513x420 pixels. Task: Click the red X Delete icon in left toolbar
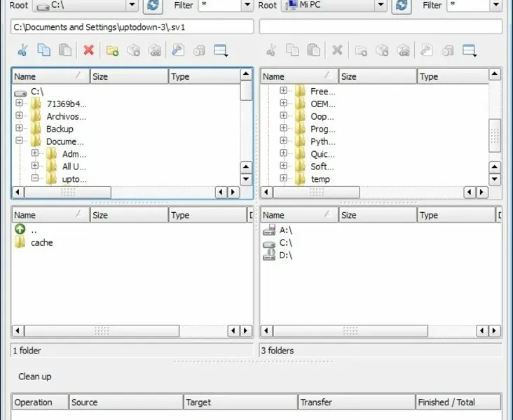[x=89, y=50]
